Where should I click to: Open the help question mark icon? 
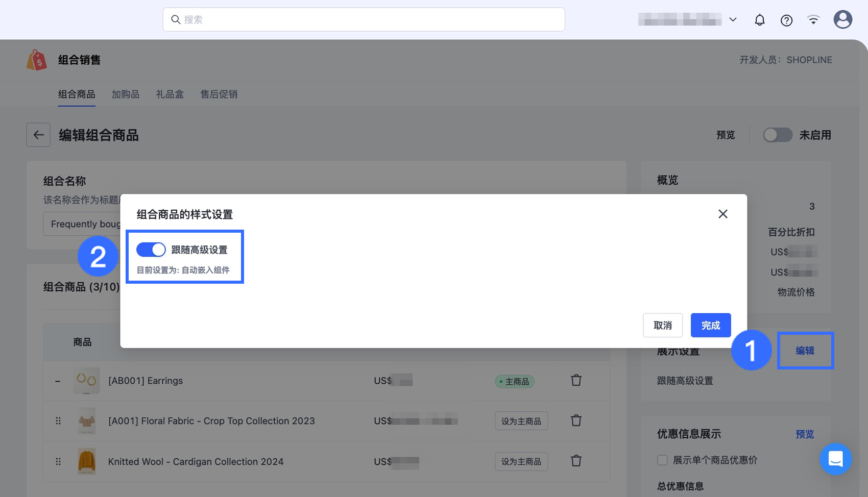786,20
